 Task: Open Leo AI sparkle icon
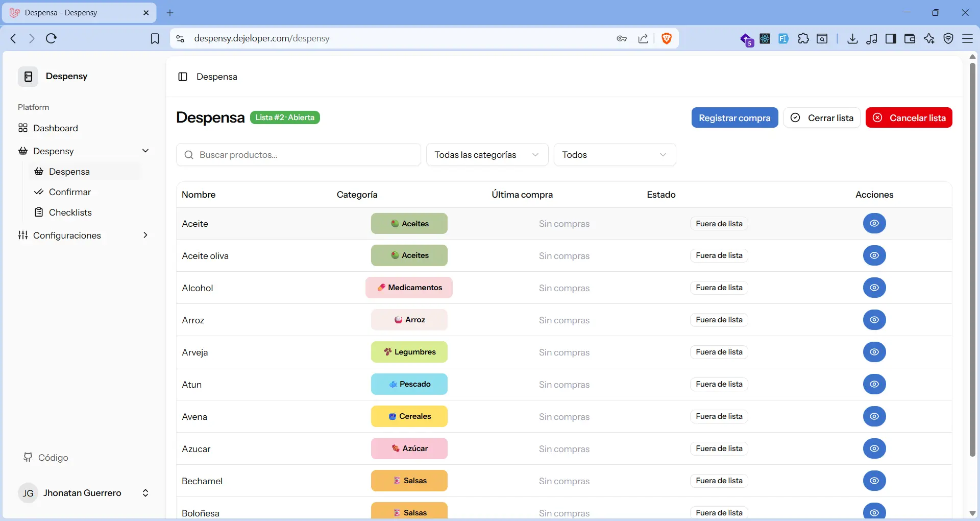tap(929, 39)
